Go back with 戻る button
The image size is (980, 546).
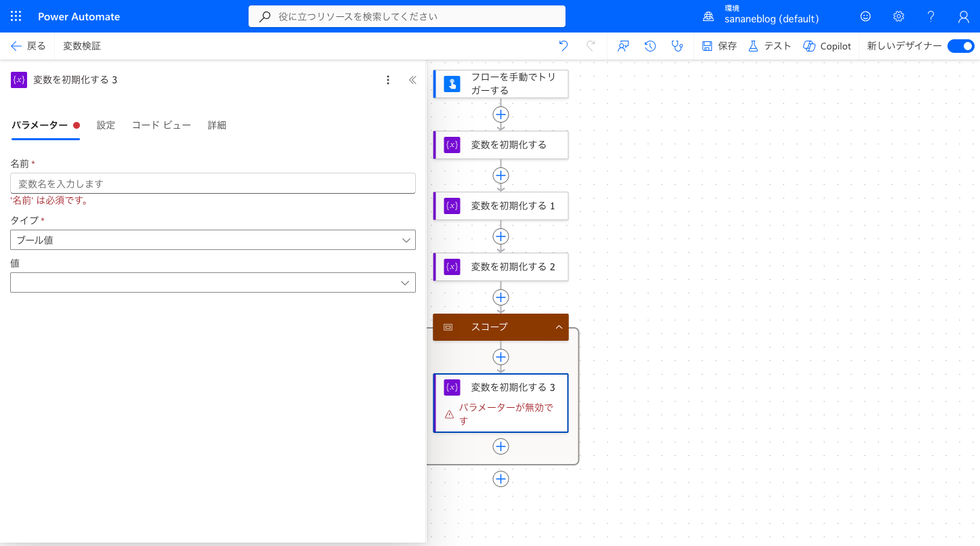28,46
